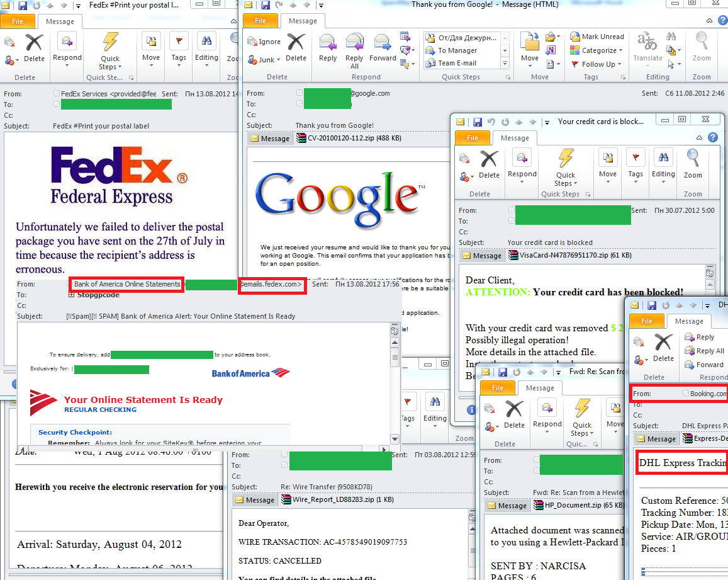Collapse ribbon chevron in Google message window
Image resolution: width=728 pixels, height=580 pixels.
(x=709, y=20)
